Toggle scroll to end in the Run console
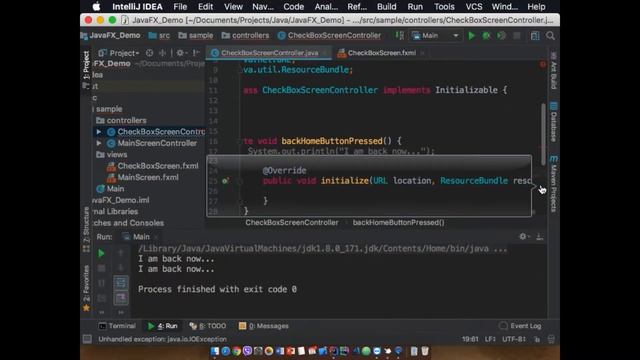Screen dimensions: 640x360 tap(121, 298)
